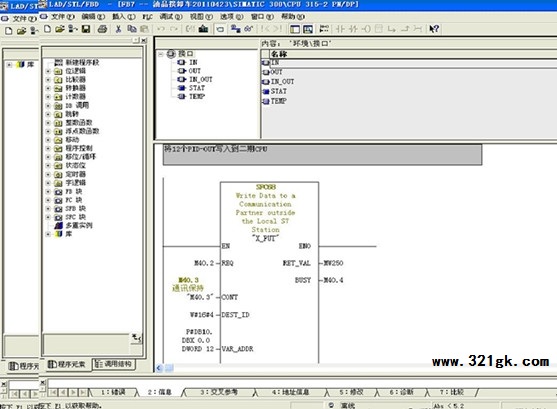Click the network title comment box
This screenshot has height=409, width=557.
[322, 155]
